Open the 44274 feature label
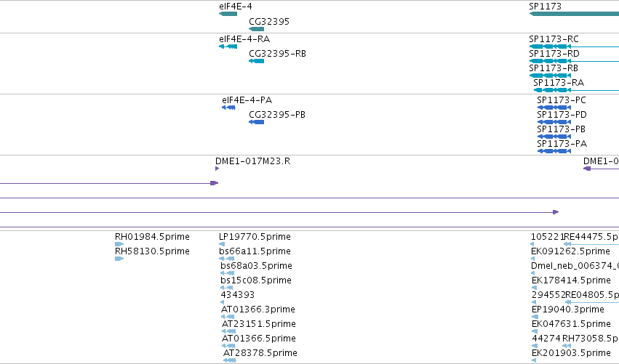Screen dimensions: 619x364 click(x=546, y=339)
